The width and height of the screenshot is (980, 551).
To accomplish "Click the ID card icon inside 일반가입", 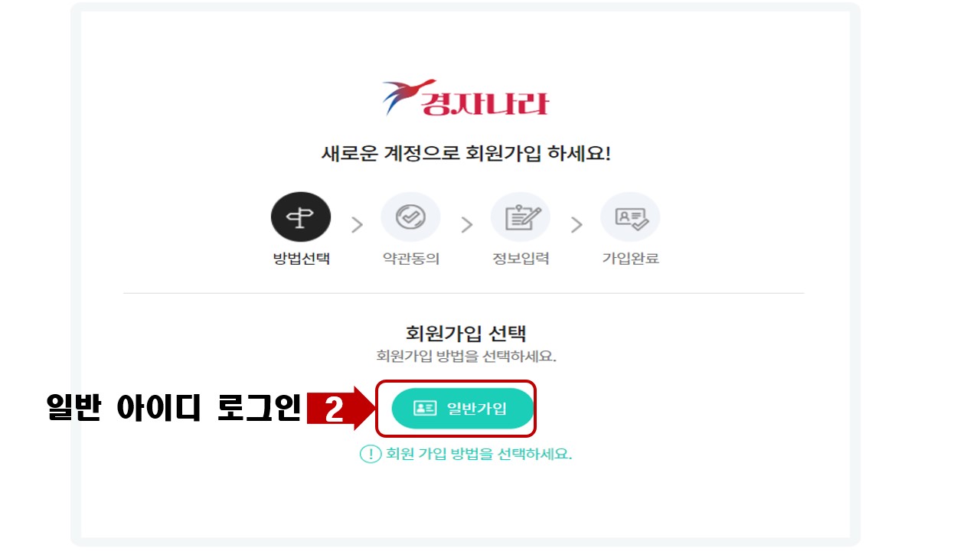I will 425,409.
